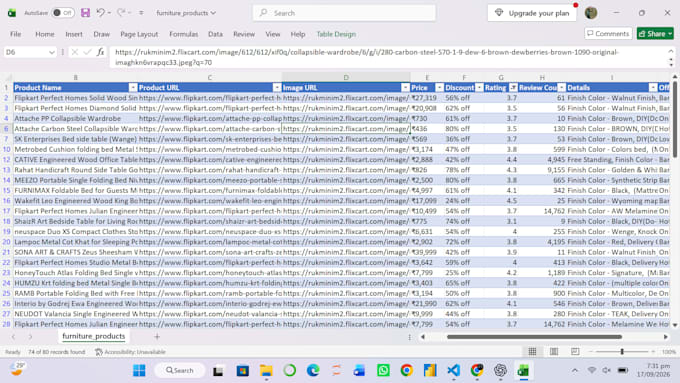Image resolution: width=680 pixels, height=383 pixels.
Task: Open the Help ribbon tab
Action: pos(298,34)
